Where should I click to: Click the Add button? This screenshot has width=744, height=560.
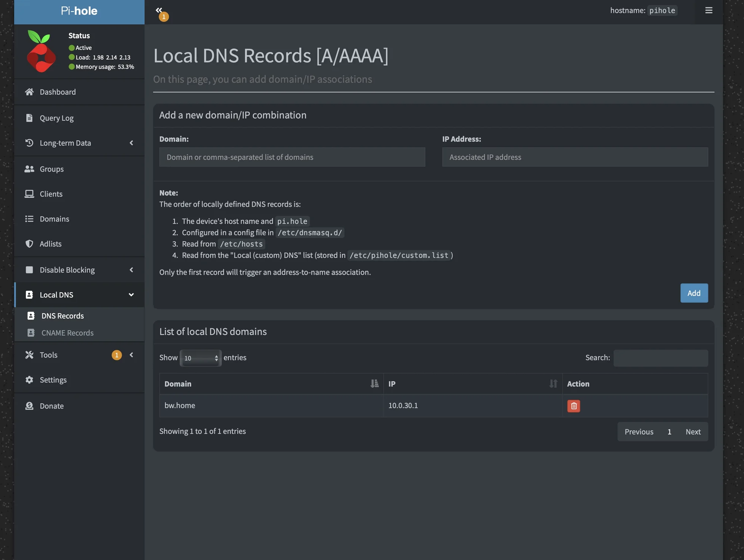tap(694, 293)
